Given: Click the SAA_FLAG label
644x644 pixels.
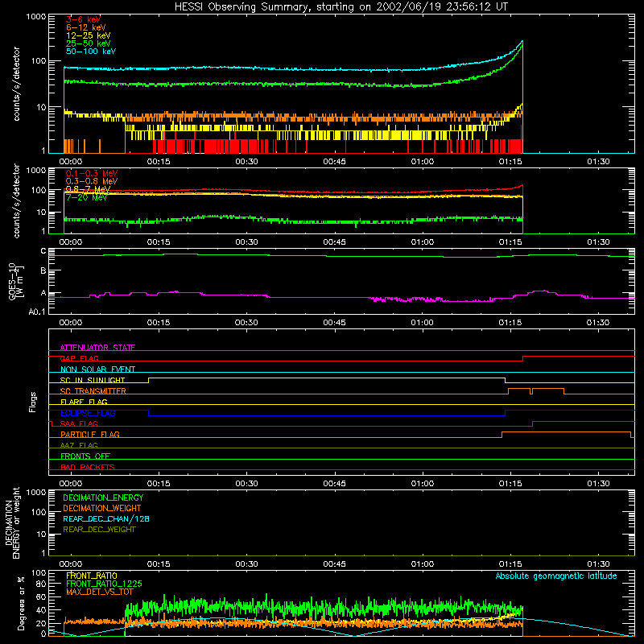Looking at the screenshot, I should point(79,423).
